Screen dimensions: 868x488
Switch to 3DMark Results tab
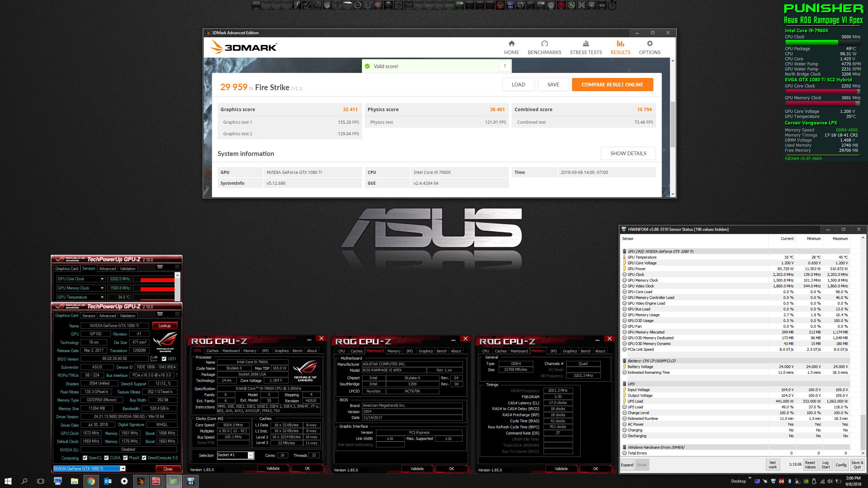pyautogui.click(x=620, y=47)
